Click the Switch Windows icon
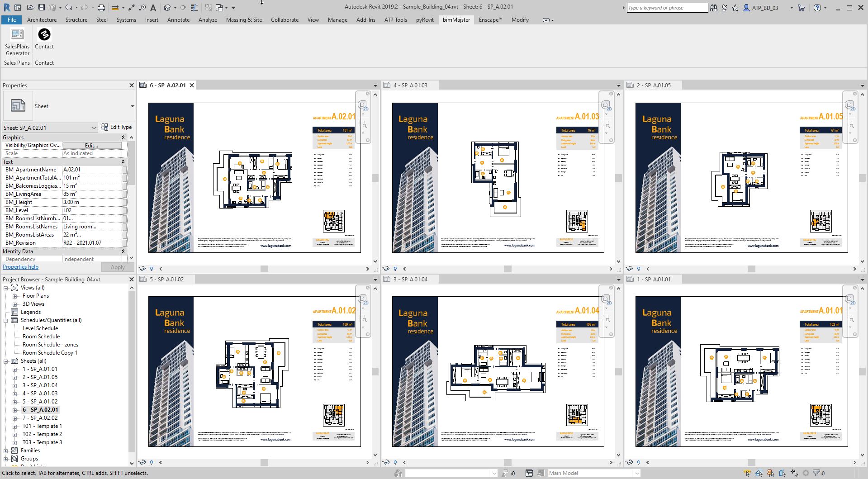This screenshot has height=479, width=868. 219,7
